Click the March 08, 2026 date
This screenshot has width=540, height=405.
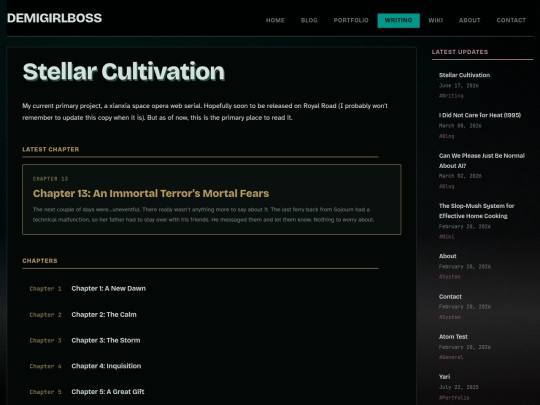pos(460,126)
